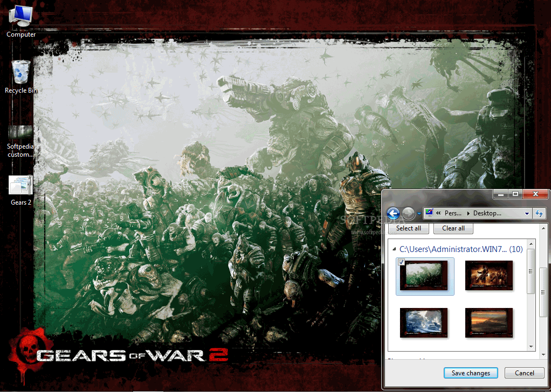This screenshot has width=551, height=392.
Task: Click the Pers... breadcrumb in address bar
Action: click(x=453, y=213)
